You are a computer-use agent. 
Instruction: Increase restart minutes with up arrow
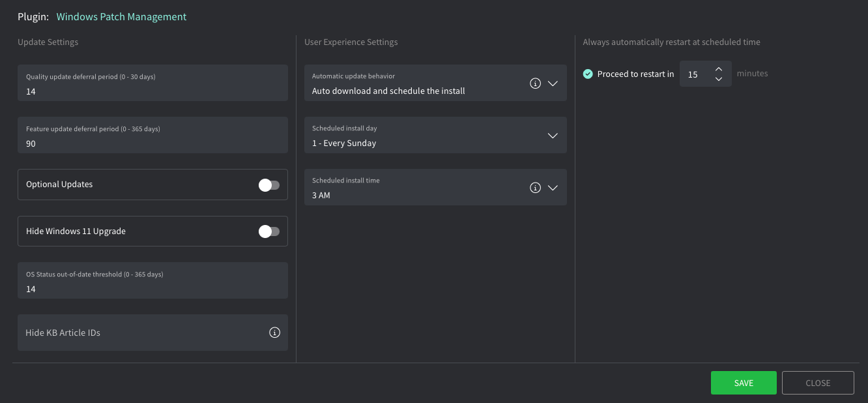tap(719, 69)
